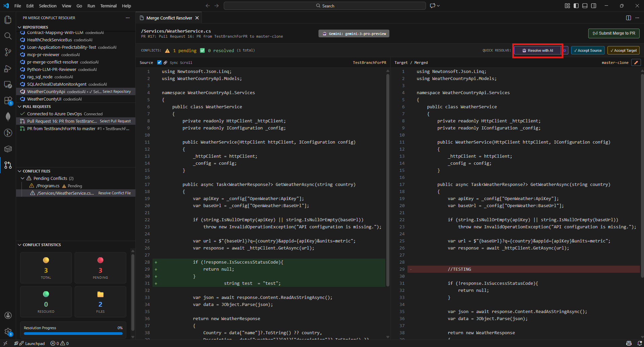Collapse the Conflict Files section
Viewport: 644px width, 347px height.
pyautogui.click(x=19, y=171)
